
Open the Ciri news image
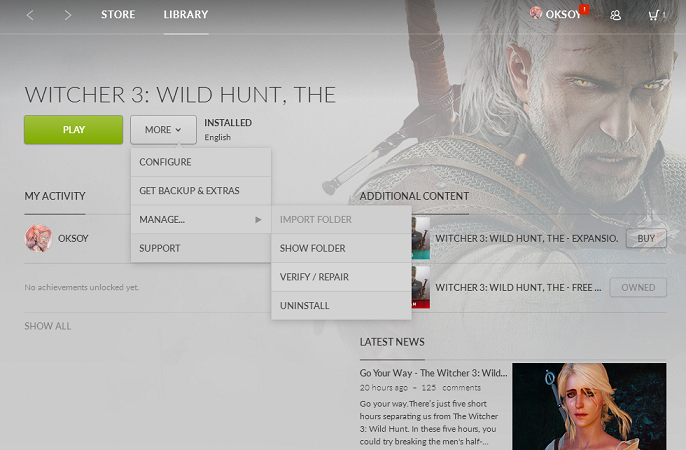tap(589, 406)
